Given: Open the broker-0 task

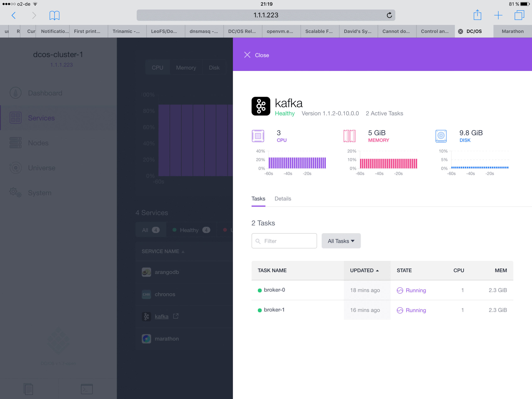Looking at the screenshot, I should (274, 290).
